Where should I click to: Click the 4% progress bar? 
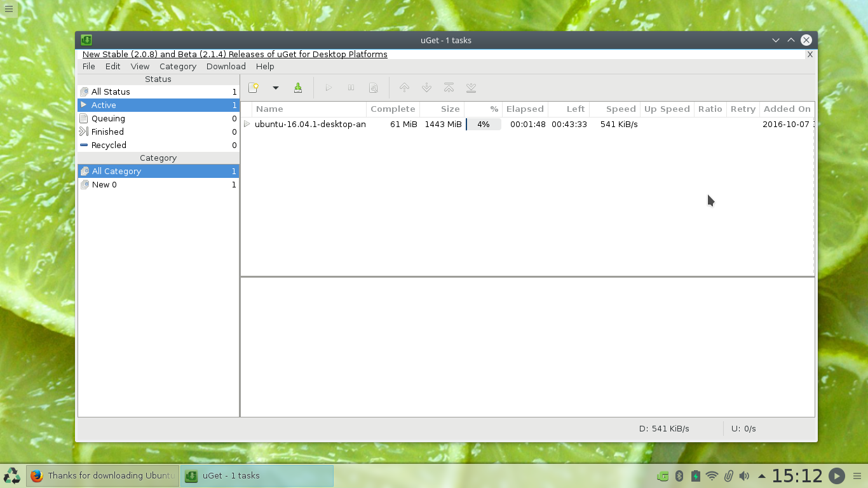[x=484, y=125]
